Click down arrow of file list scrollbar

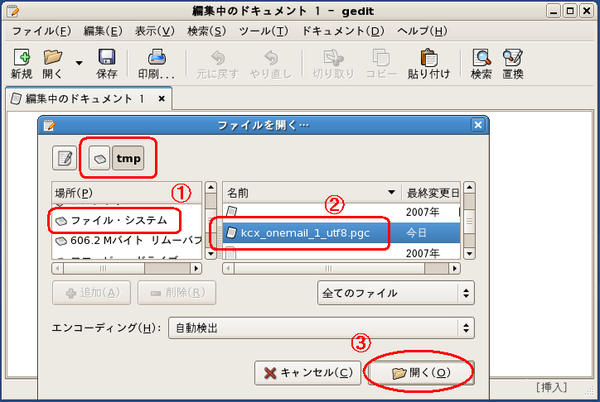click(x=470, y=254)
